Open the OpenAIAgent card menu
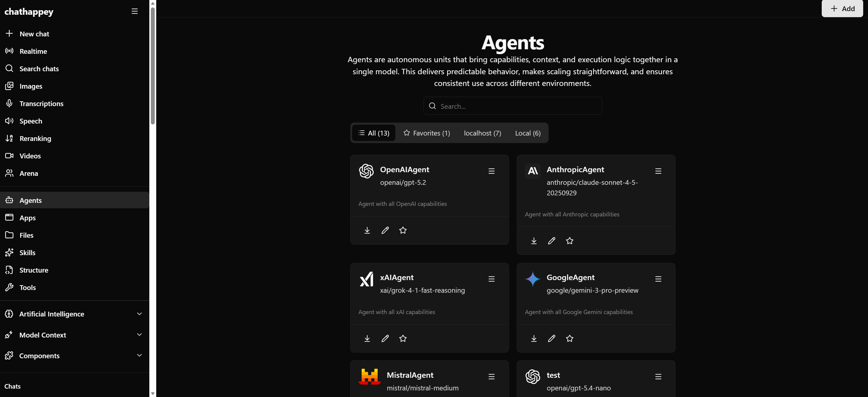868x397 pixels. point(491,171)
